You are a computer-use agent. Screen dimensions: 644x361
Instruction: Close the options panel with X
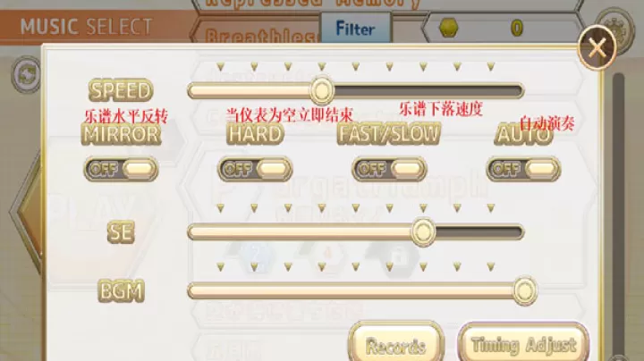tap(597, 48)
